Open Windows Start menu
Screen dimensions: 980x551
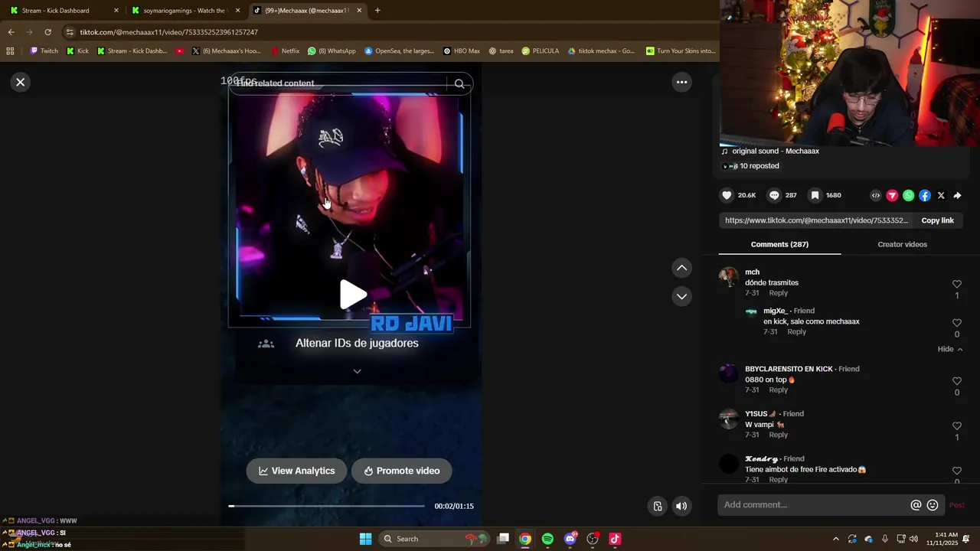coord(365,539)
